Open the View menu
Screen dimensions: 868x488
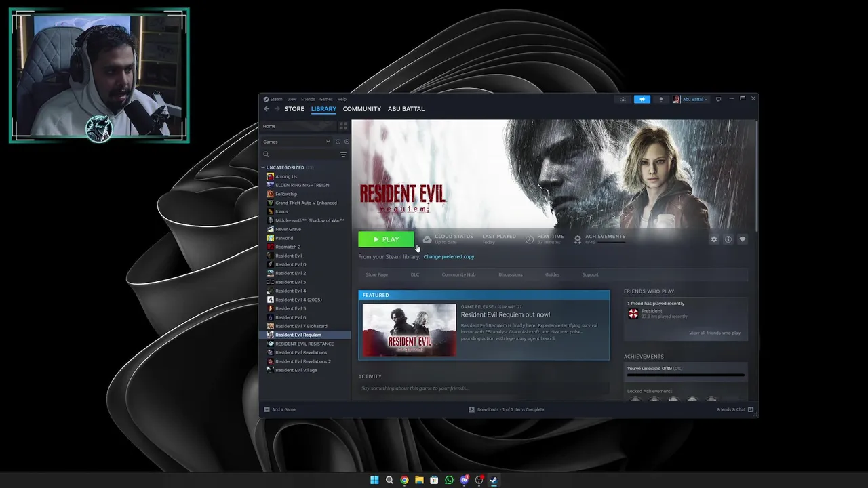pyautogui.click(x=292, y=99)
